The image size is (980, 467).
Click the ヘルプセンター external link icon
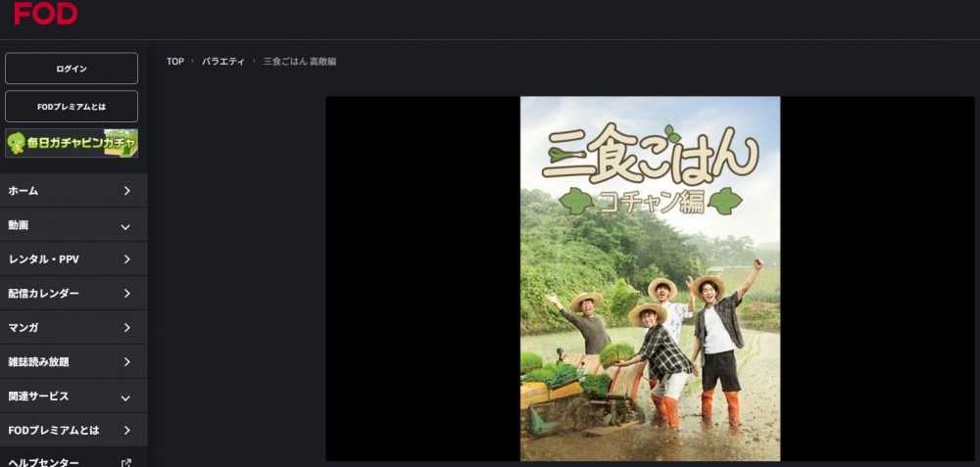[126, 463]
